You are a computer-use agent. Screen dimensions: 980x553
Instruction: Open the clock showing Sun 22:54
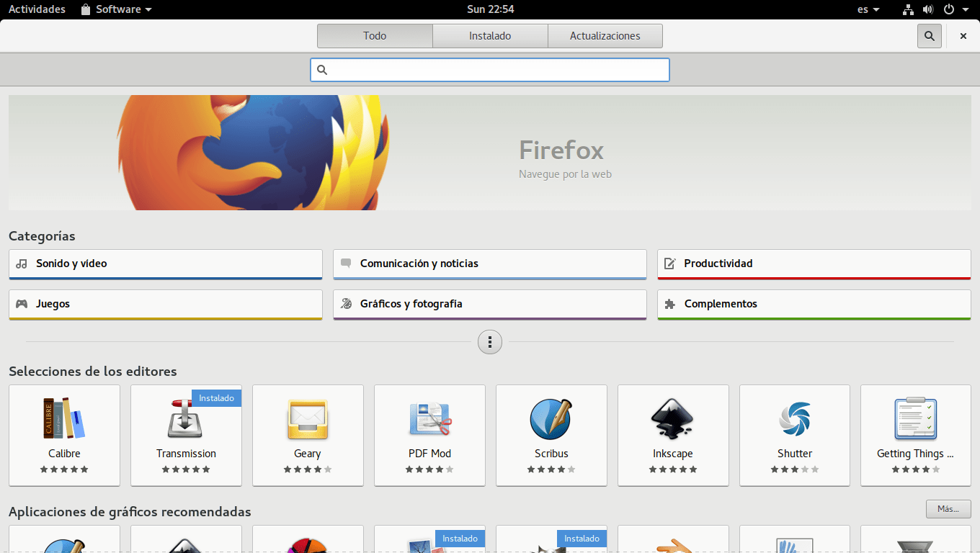point(490,9)
